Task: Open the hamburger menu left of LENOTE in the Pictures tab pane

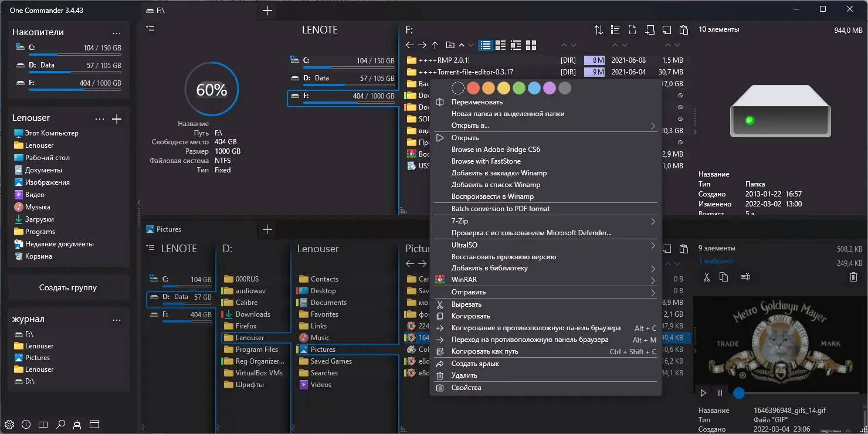Action: tap(151, 247)
